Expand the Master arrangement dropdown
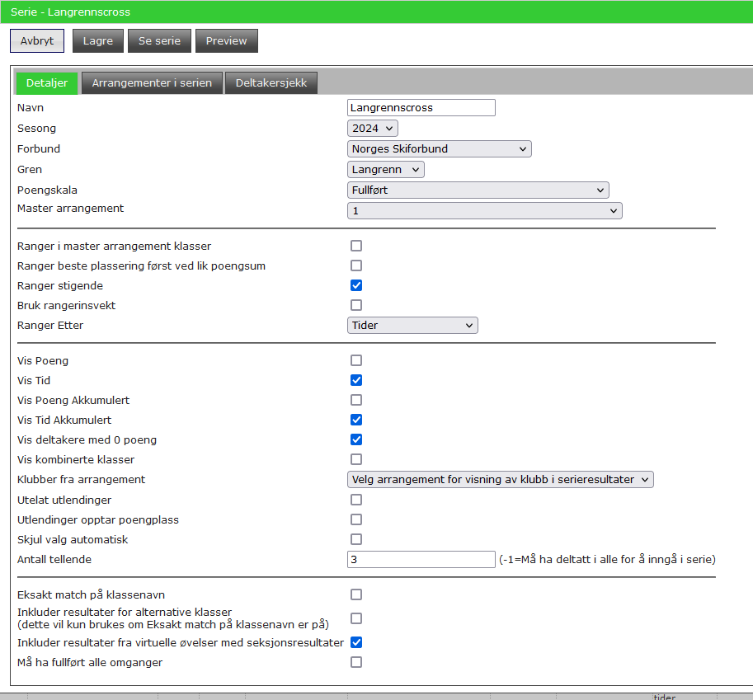 pos(485,211)
